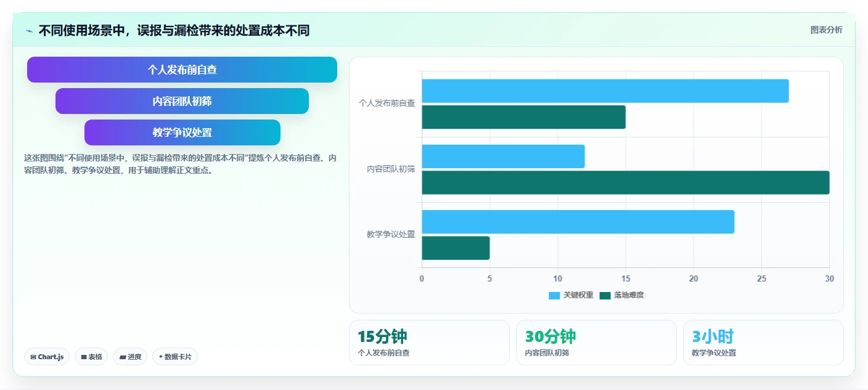The width and height of the screenshot is (868, 390).
Task: Click the blue 关键权重 bar for 教学争议处置
Action: pos(578,222)
